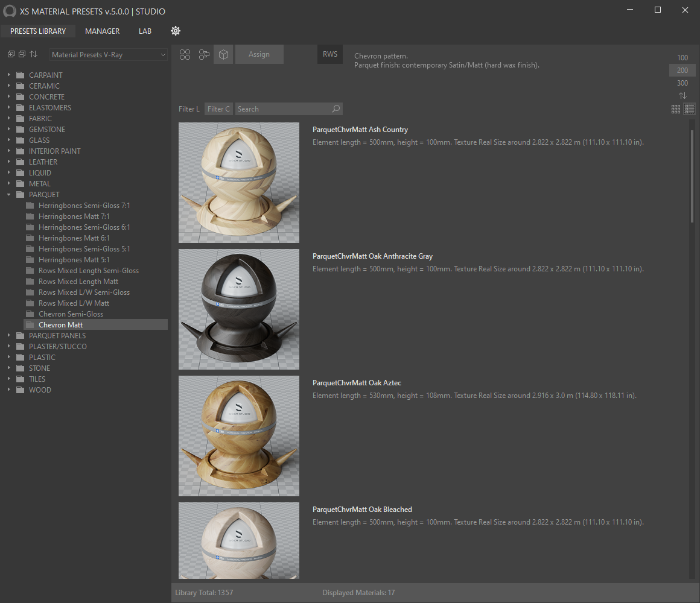This screenshot has width=700, height=603.
Task: Click the four-circles material toolbar icon
Action: click(185, 54)
